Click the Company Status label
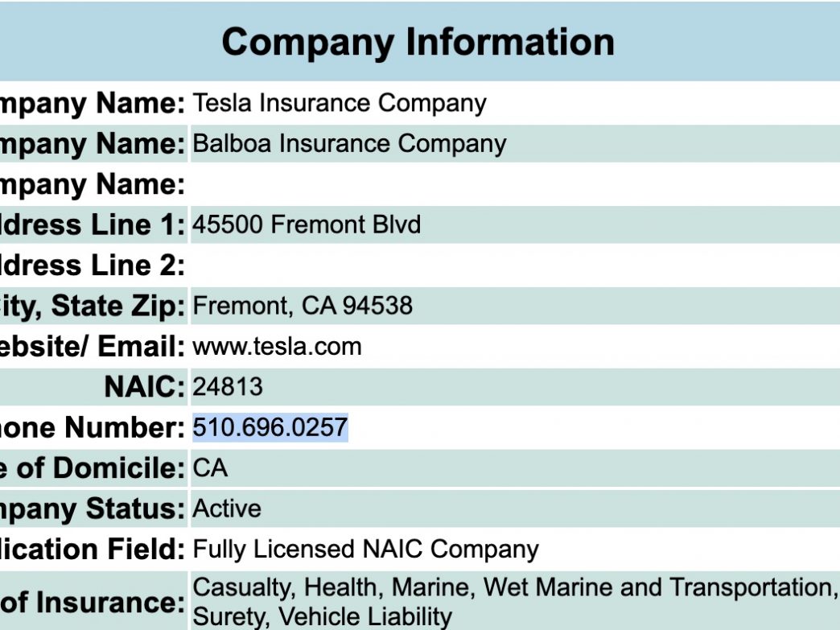This screenshot has width=840, height=630. coord(93,509)
